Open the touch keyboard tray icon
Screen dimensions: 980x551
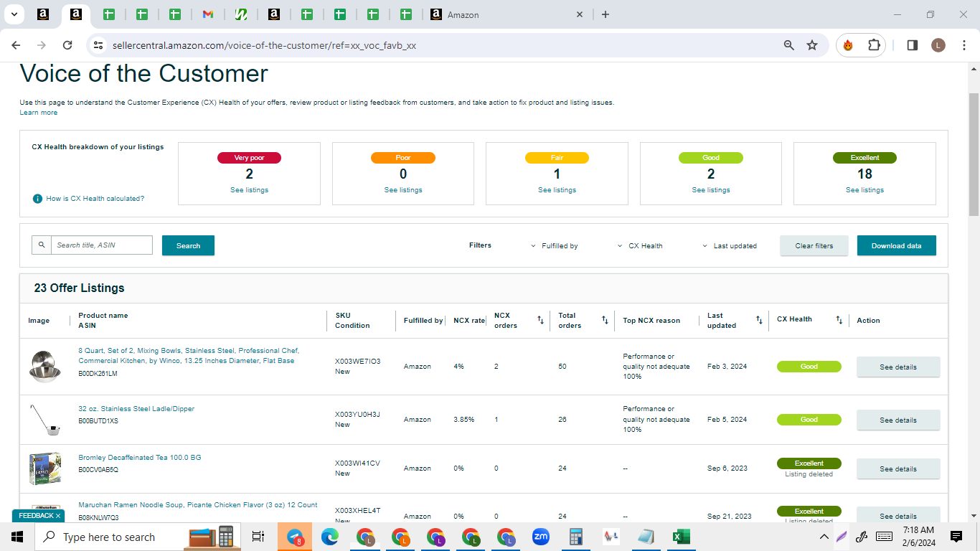(884, 537)
